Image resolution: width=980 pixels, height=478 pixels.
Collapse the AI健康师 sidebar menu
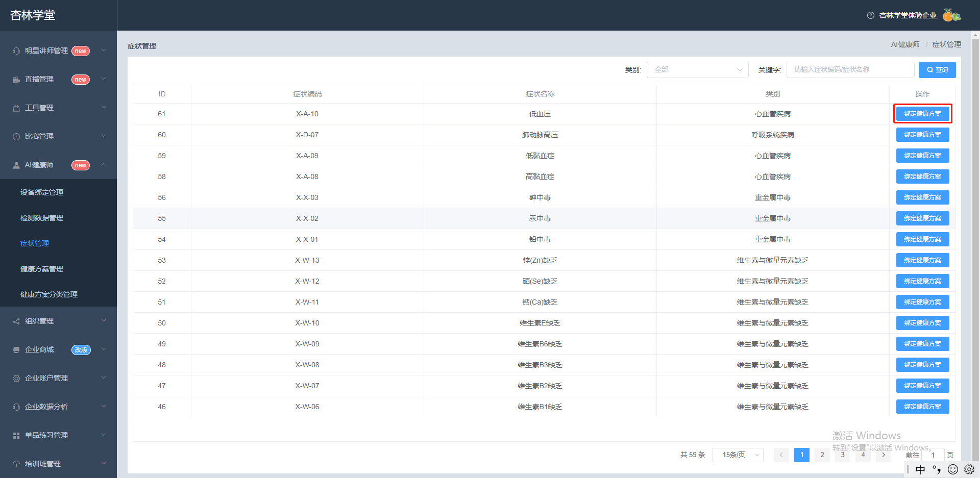click(58, 165)
